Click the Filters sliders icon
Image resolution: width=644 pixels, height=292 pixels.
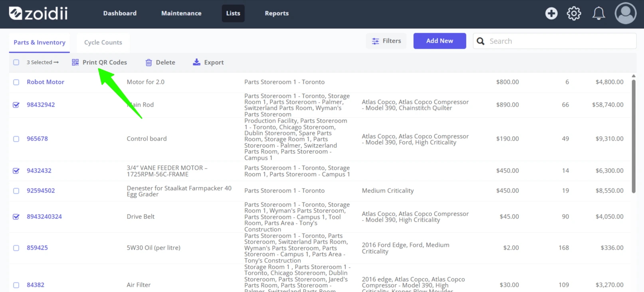click(x=375, y=41)
